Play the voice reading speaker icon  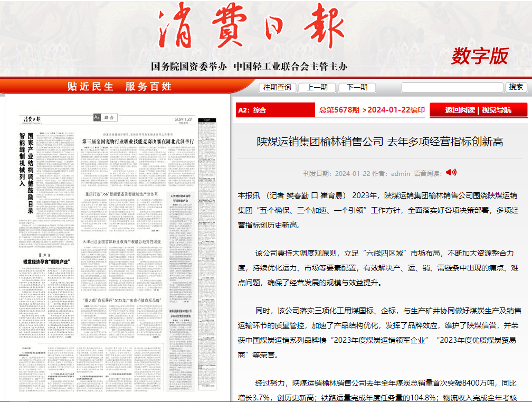pyautogui.click(x=451, y=173)
